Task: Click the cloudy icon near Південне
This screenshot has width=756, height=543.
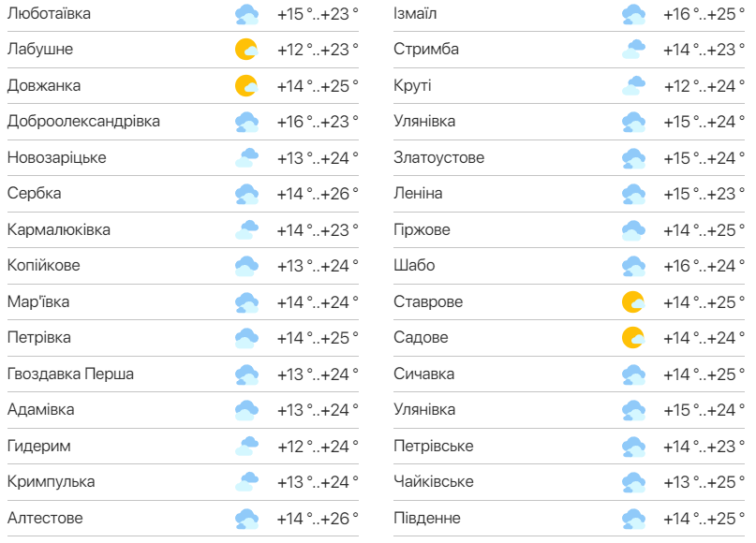Action: point(636,518)
